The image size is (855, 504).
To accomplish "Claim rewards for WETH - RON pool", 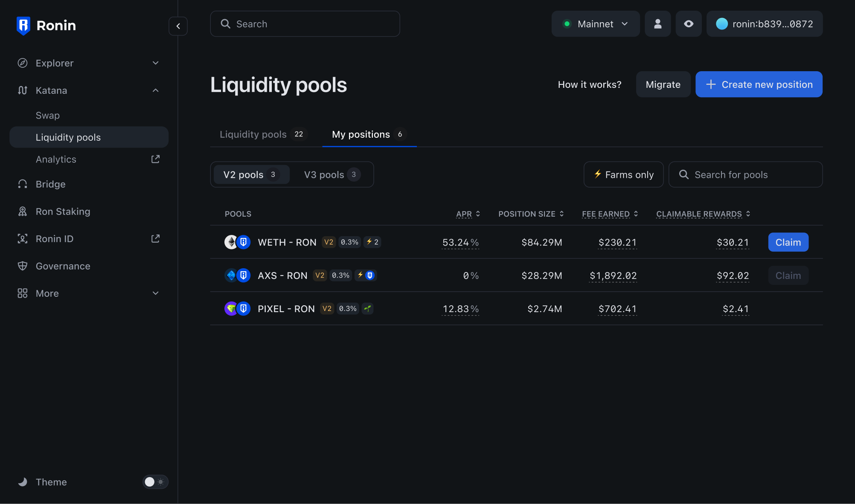I will (x=788, y=242).
